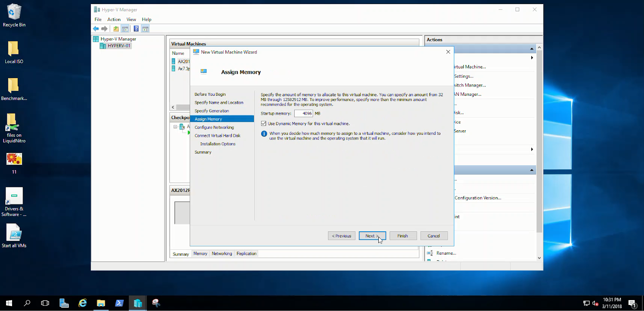644x311 pixels.
Task: Switch to the Summary details tab
Action: click(x=181, y=254)
